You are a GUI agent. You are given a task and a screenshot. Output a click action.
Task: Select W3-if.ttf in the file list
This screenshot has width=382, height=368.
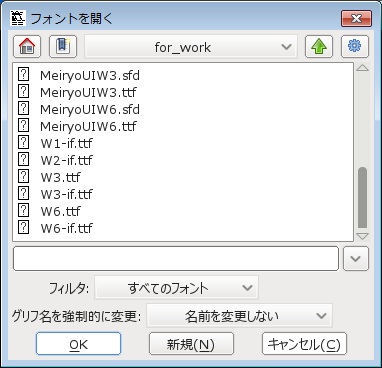pyautogui.click(x=66, y=194)
